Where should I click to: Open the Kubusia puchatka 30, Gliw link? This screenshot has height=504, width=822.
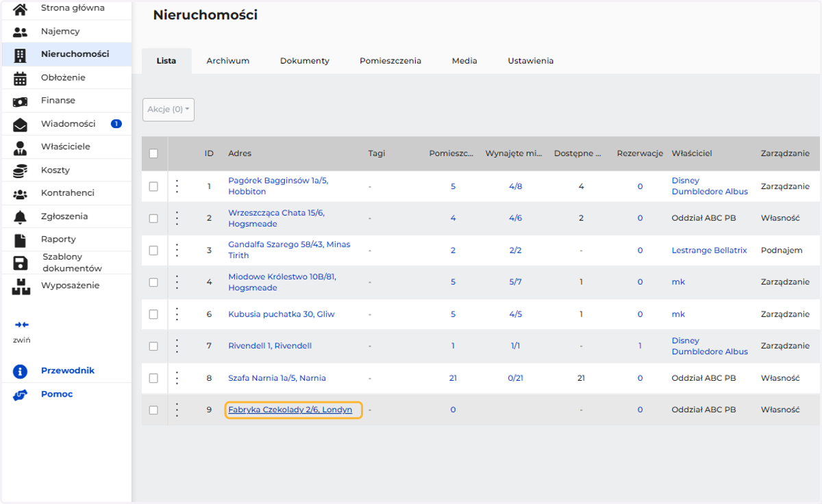pyautogui.click(x=282, y=314)
